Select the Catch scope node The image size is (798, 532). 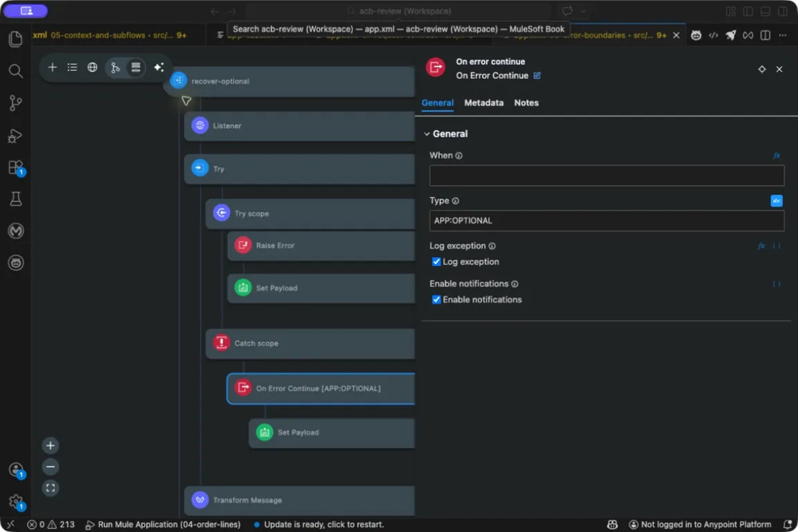pyautogui.click(x=310, y=343)
